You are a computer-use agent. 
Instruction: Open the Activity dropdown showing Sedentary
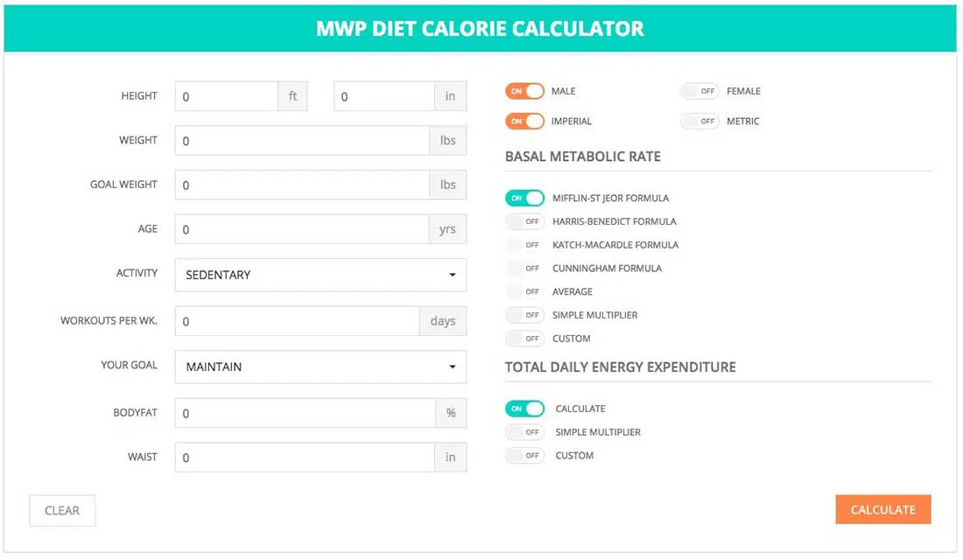(x=320, y=275)
